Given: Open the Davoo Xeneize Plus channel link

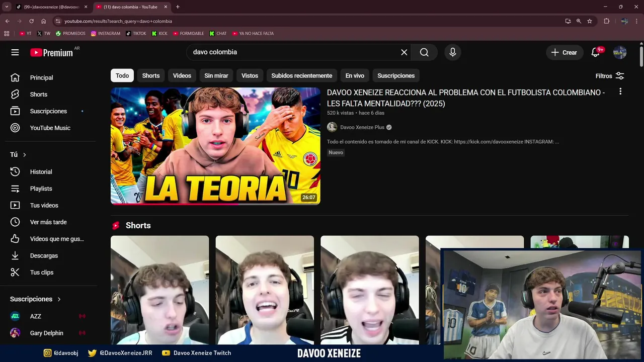Looking at the screenshot, I should coord(362,127).
